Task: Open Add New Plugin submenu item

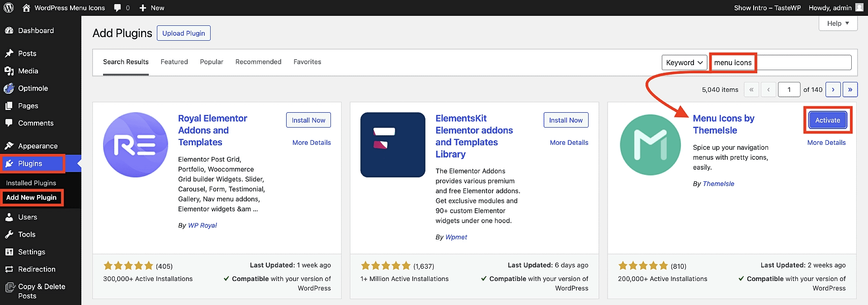Action: (x=31, y=197)
